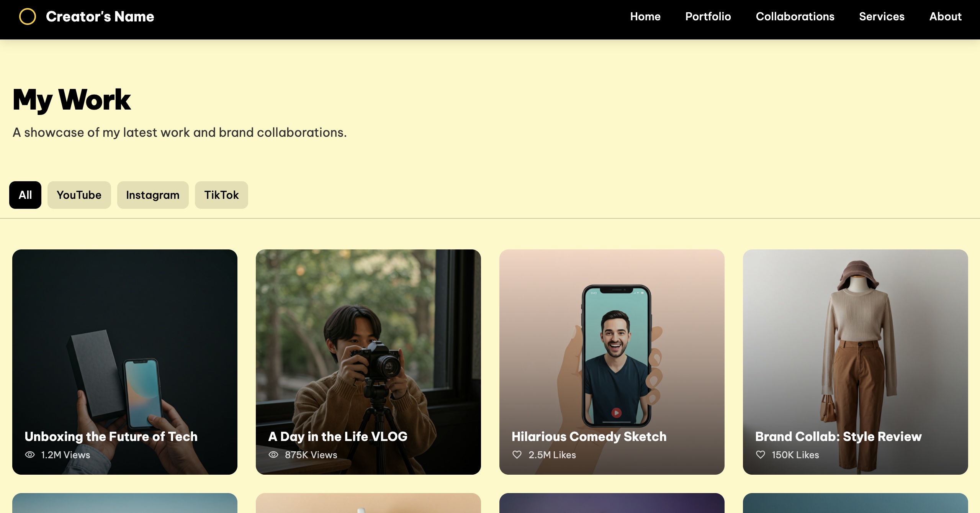The image size is (980, 513).
Task: Click the Brand Collab: Style Review title
Action: coord(838,436)
